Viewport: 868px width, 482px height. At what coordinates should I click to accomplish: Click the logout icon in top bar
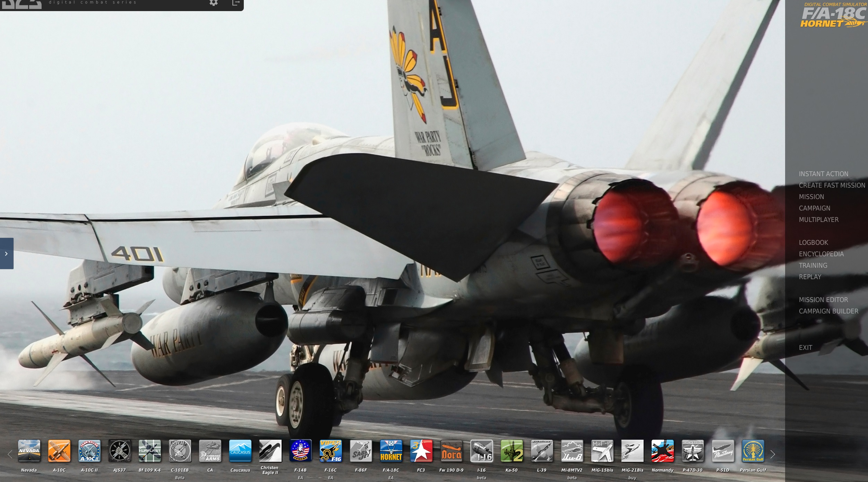tap(236, 3)
